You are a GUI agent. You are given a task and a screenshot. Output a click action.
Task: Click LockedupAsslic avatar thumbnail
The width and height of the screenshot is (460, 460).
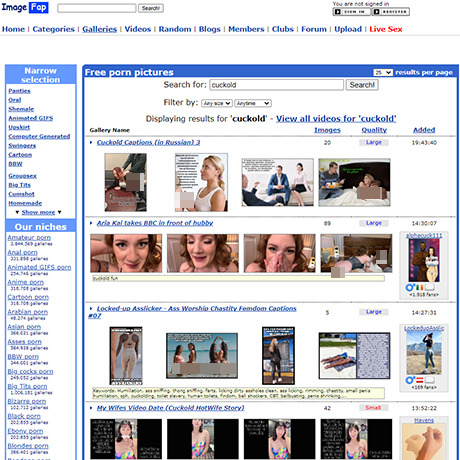[424, 353]
